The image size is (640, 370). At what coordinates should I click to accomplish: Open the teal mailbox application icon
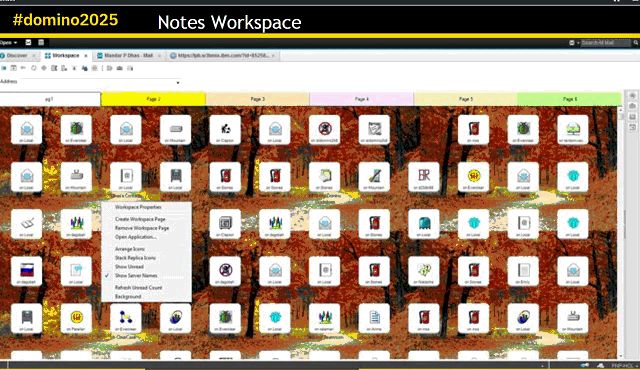(x=424, y=224)
